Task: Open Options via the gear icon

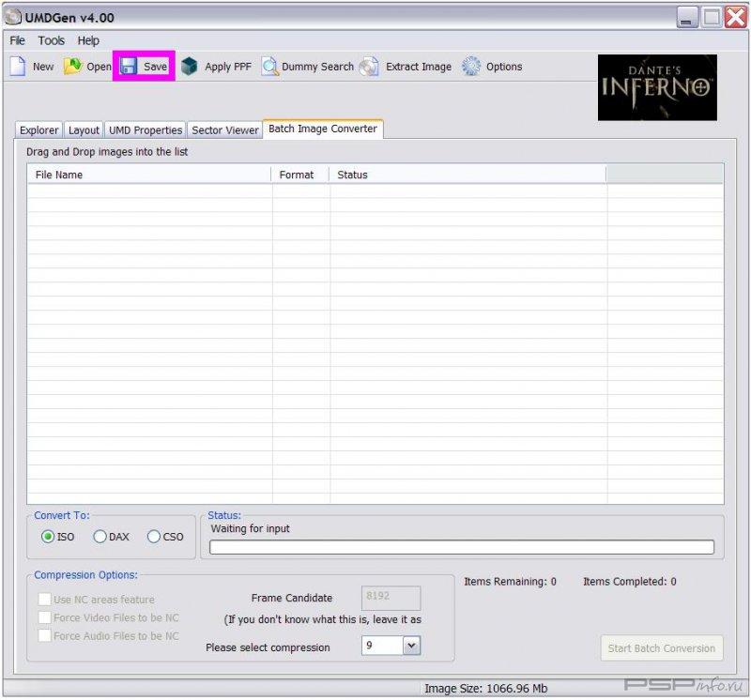Action: click(x=471, y=67)
